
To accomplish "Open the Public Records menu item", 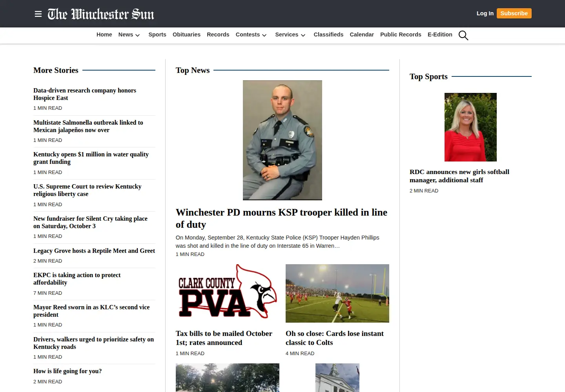I will coord(401,34).
